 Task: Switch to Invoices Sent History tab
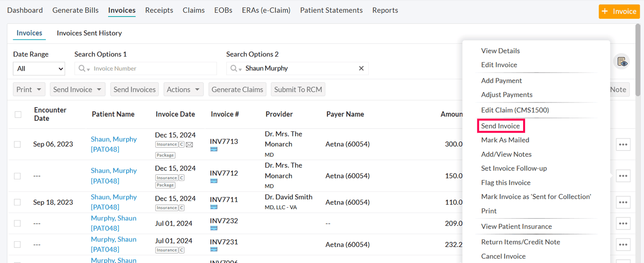pyautogui.click(x=89, y=33)
